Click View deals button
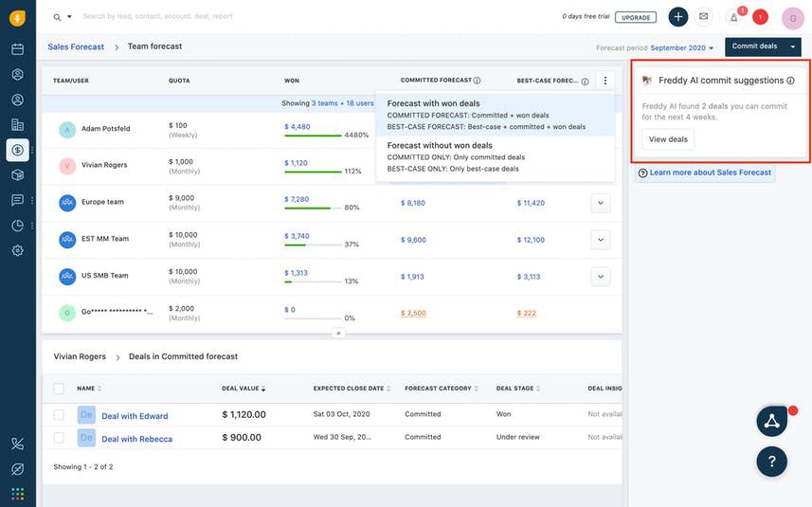Screen dimensions: 812x507 [x=668, y=139]
